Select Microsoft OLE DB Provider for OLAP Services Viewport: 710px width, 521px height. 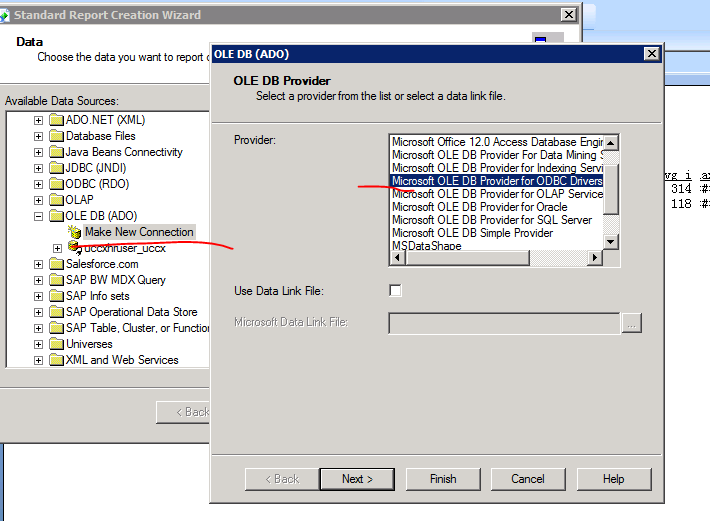(497, 194)
